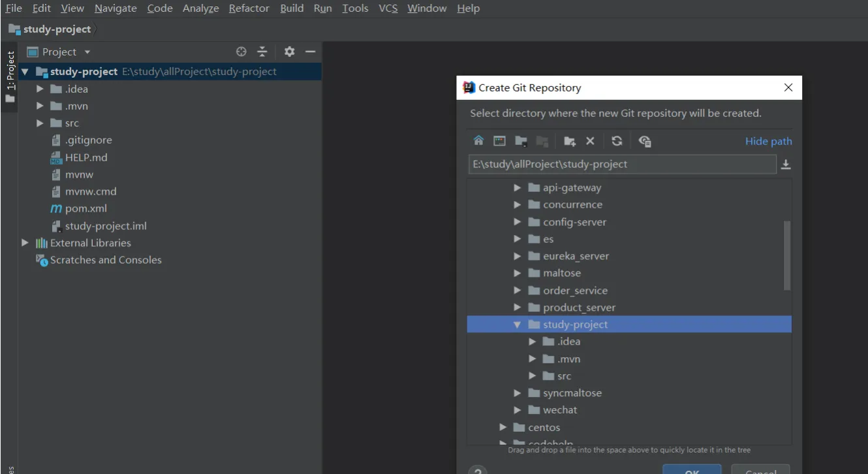Image resolution: width=868 pixels, height=474 pixels.
Task: Open Tools menu
Action: [355, 8]
